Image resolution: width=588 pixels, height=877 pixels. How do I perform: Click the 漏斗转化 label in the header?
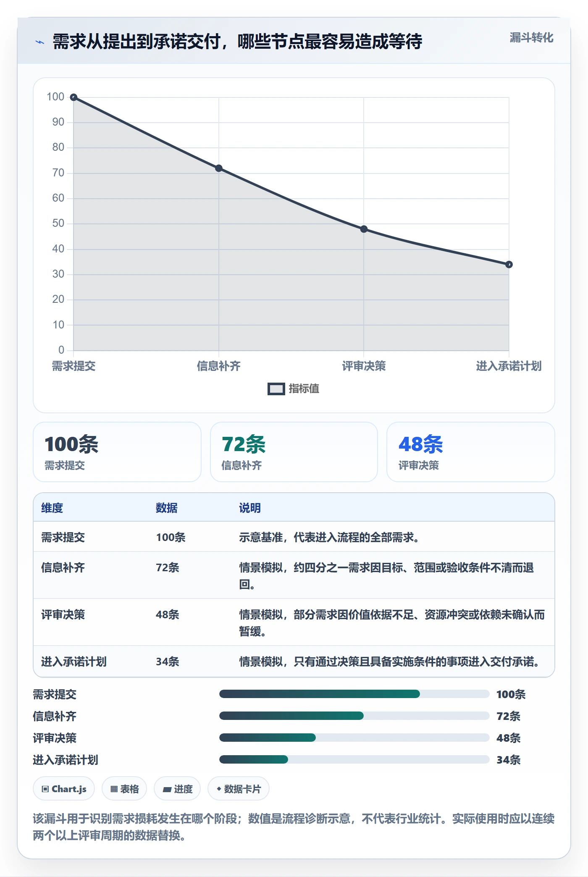[531, 38]
